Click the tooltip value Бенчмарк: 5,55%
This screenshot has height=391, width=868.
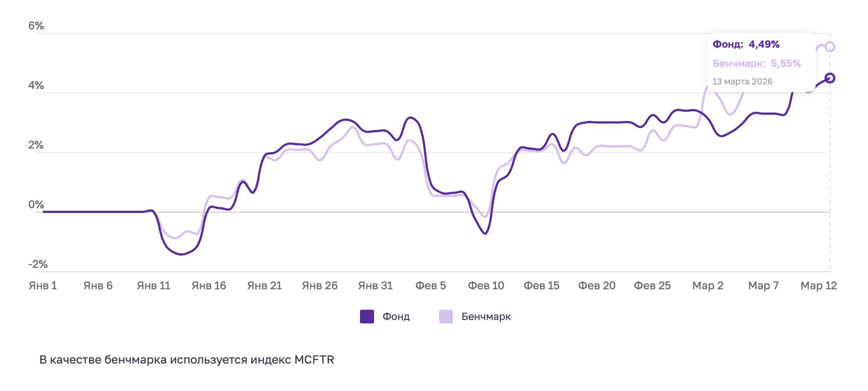click(756, 64)
